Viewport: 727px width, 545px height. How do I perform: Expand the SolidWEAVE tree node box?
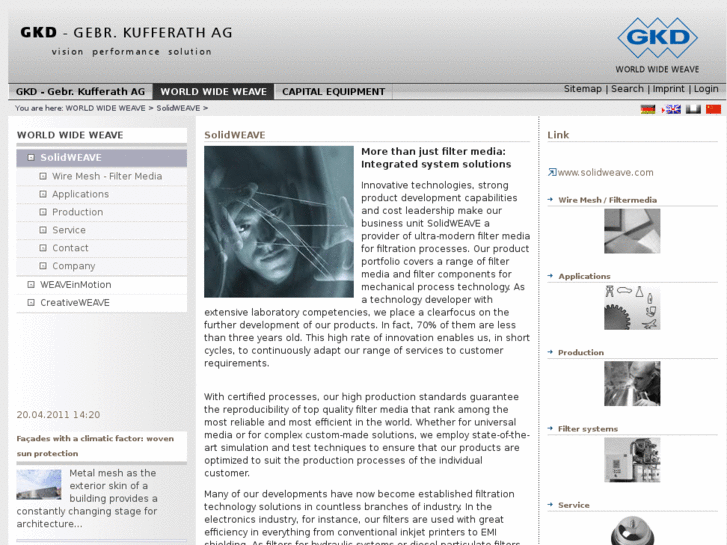click(31, 158)
